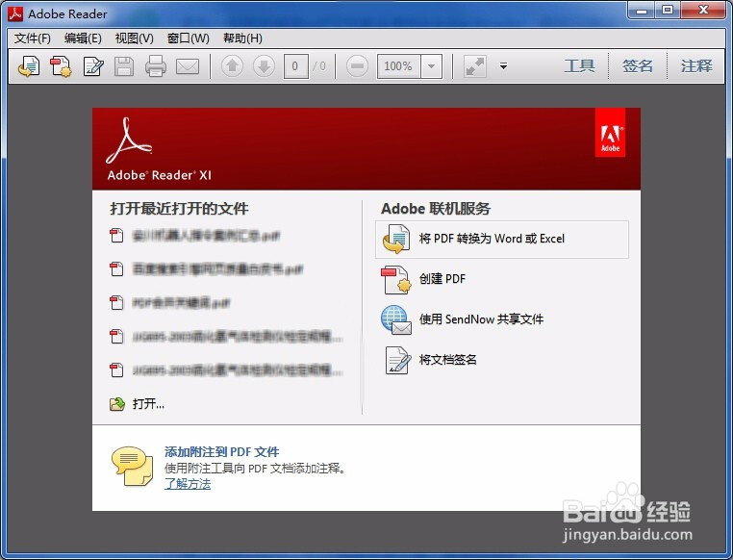The width and height of the screenshot is (733, 560).
Task: Click the Save floppy disk icon
Action: tap(124, 66)
